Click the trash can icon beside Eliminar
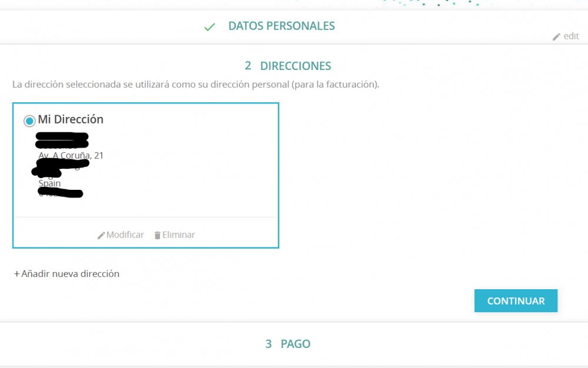Image resolution: width=588 pixels, height=368 pixels. tap(157, 235)
